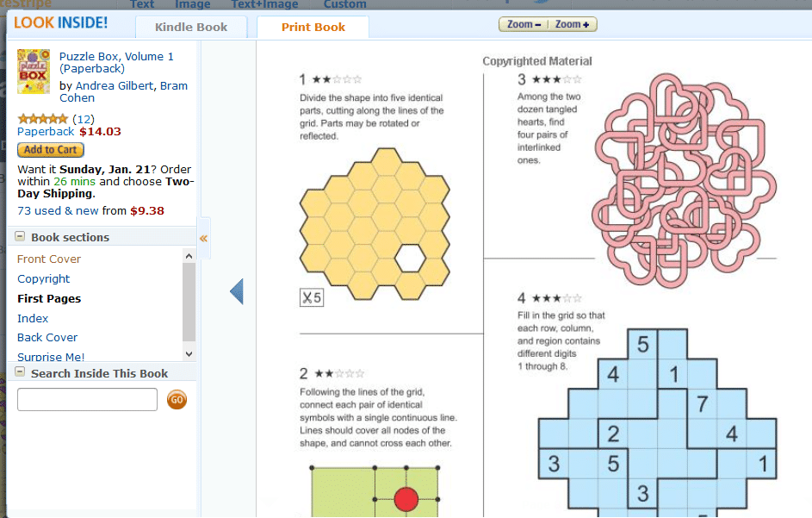Image resolution: width=812 pixels, height=518 pixels.
Task: Select the Print Book tab
Action: click(313, 27)
